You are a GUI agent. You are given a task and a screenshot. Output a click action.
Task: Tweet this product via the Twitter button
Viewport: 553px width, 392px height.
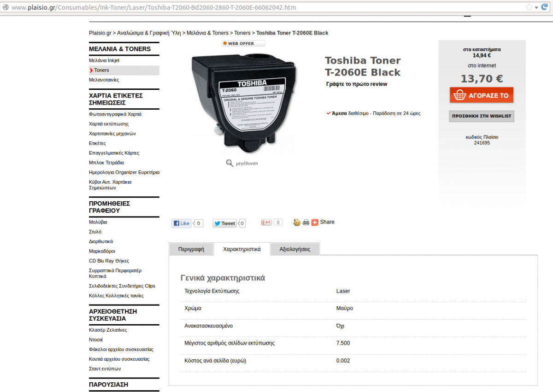click(x=224, y=223)
